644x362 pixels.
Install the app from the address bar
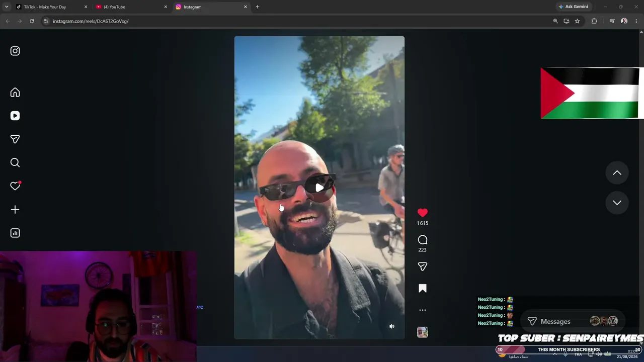tap(567, 21)
